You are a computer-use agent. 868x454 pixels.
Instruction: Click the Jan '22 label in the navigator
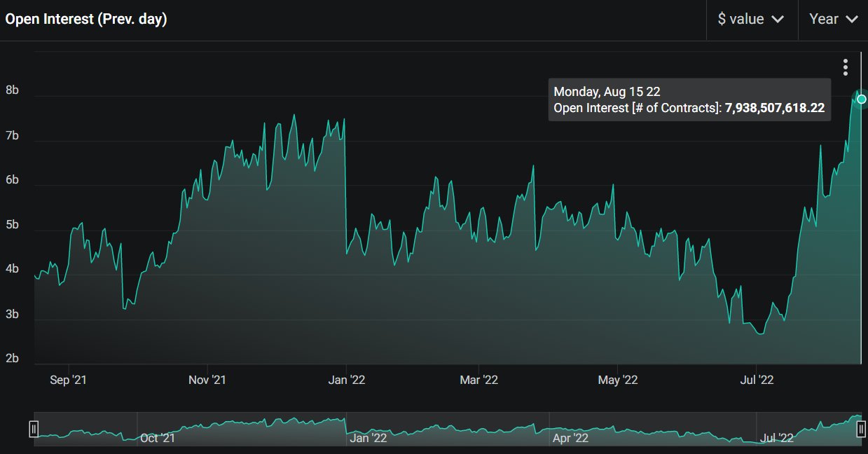[368, 439]
